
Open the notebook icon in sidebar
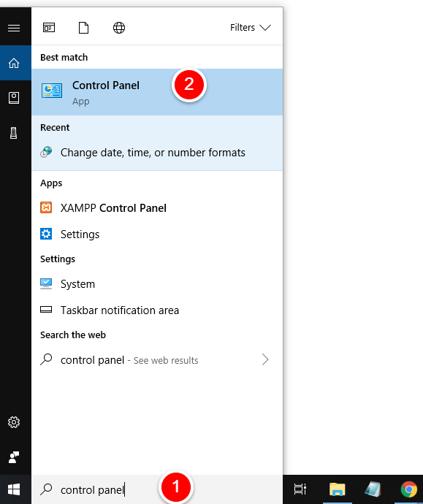point(14,98)
